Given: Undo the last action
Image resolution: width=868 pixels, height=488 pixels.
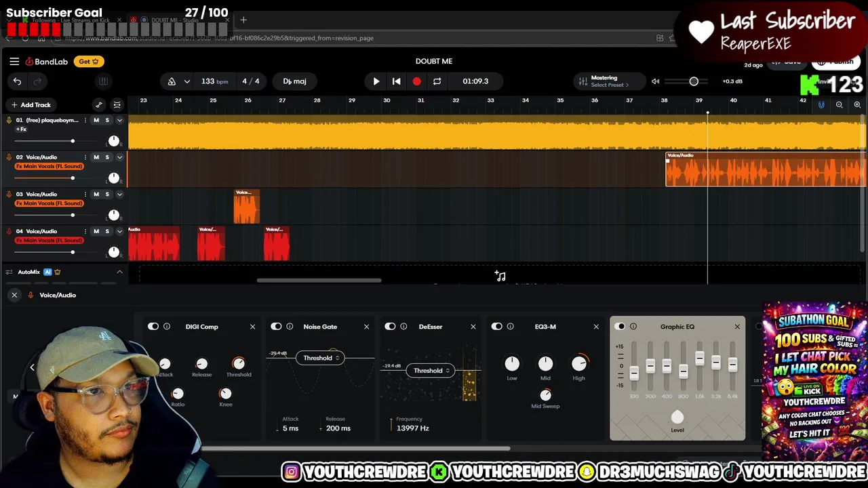Looking at the screenshot, I should (17, 81).
